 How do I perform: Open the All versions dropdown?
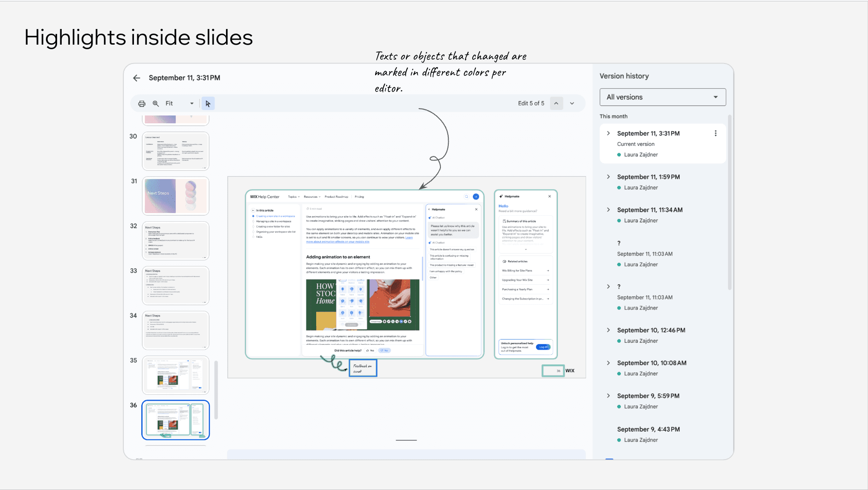click(x=663, y=97)
